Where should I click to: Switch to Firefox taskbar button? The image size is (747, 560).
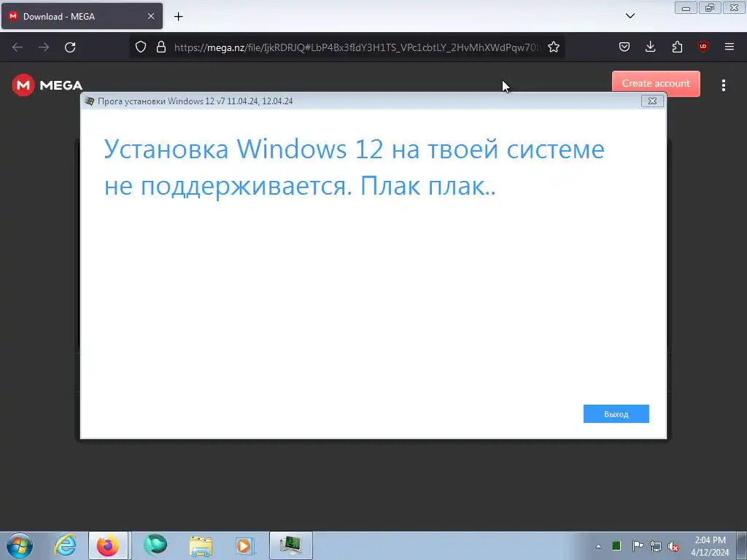pos(108,545)
